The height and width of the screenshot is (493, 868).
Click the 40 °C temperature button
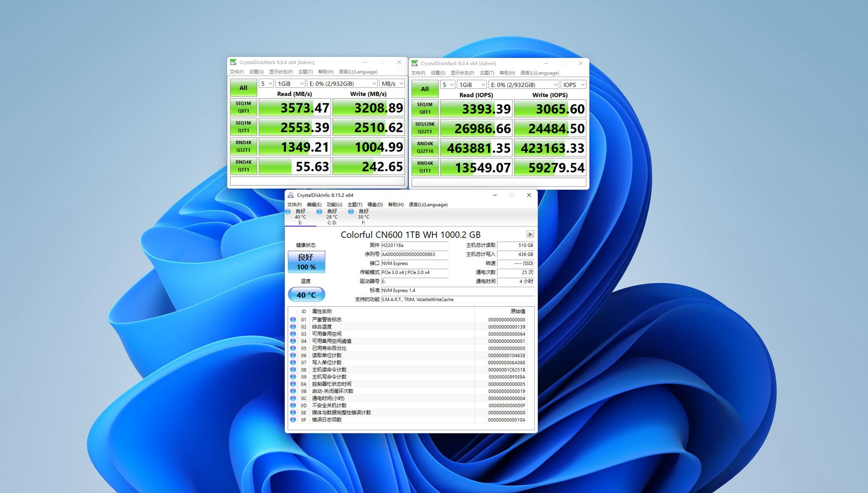click(306, 295)
